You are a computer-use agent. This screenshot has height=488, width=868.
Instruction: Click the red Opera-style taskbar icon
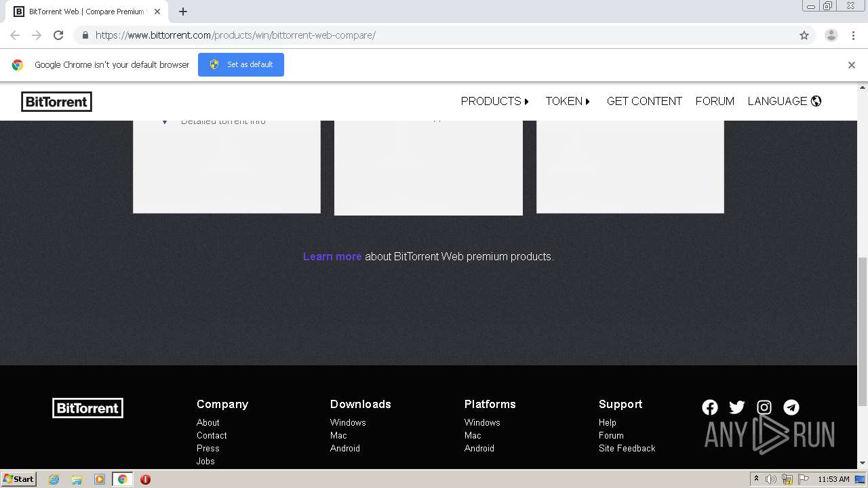coord(145,479)
